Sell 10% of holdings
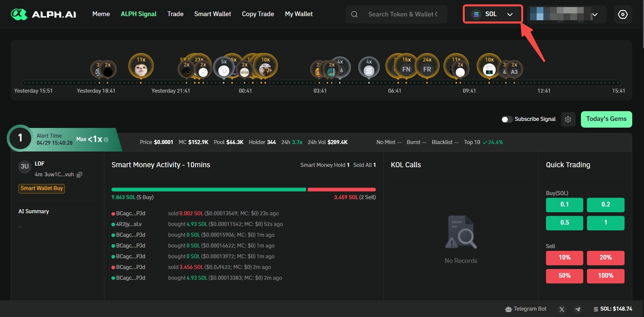 [564, 258]
